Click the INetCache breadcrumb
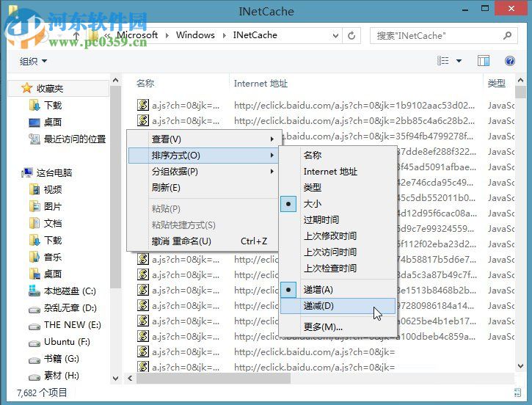 pos(255,35)
